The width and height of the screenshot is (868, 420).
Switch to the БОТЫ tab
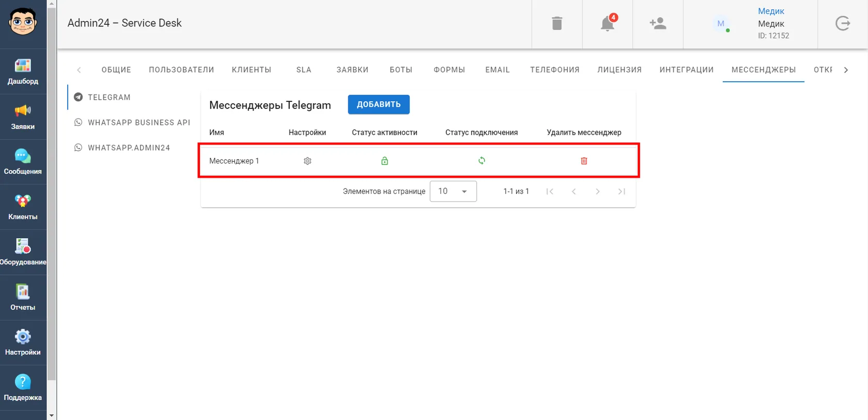[401, 70]
